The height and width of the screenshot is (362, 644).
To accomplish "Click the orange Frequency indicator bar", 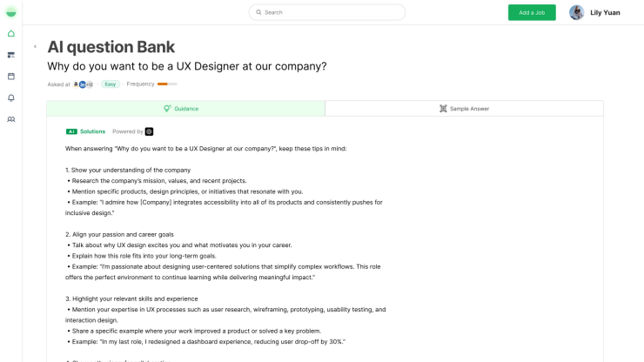I will pos(167,84).
